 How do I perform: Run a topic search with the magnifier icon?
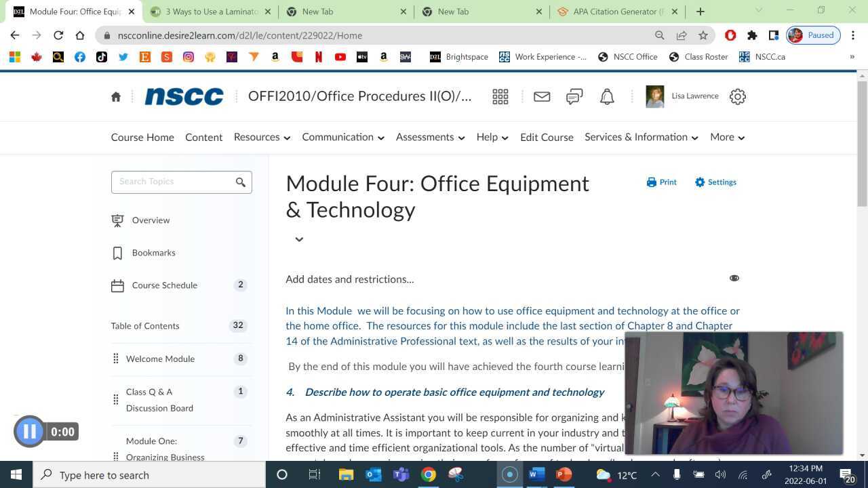point(241,182)
